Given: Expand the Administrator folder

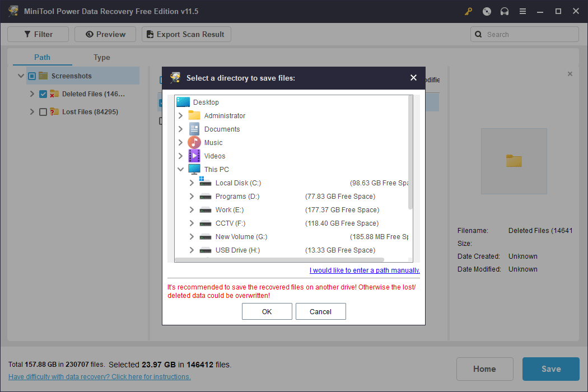Looking at the screenshot, I should (180, 115).
